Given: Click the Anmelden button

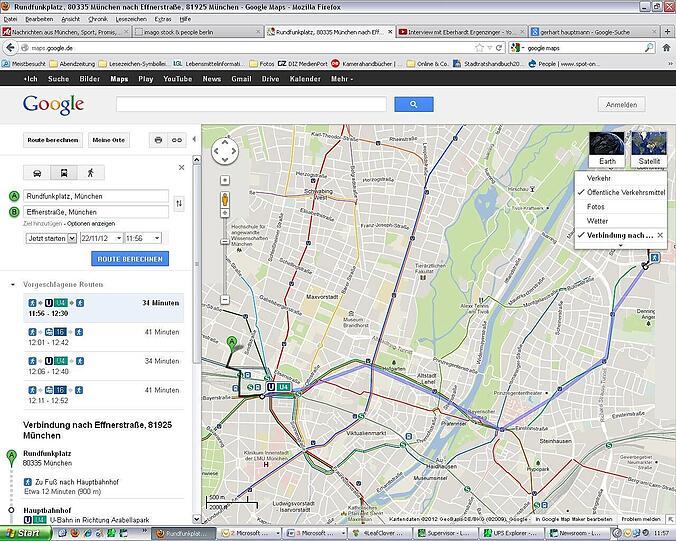Looking at the screenshot, I should point(621,104).
